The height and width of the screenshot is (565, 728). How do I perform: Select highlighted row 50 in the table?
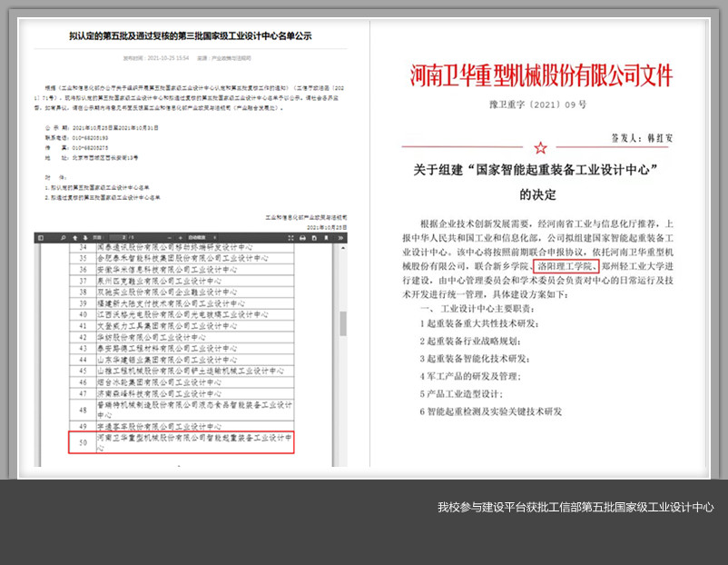click(182, 441)
